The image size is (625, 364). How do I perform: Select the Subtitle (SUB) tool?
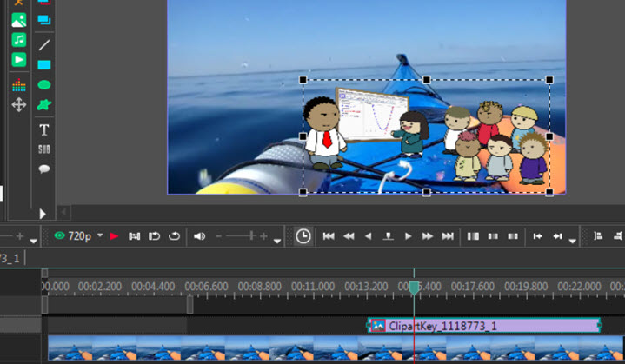[x=43, y=149]
